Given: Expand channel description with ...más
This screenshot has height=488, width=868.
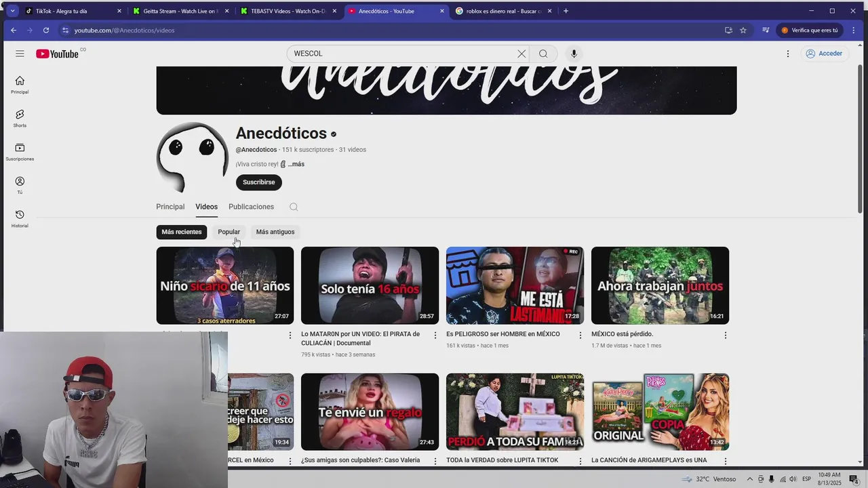Looking at the screenshot, I should tap(296, 164).
